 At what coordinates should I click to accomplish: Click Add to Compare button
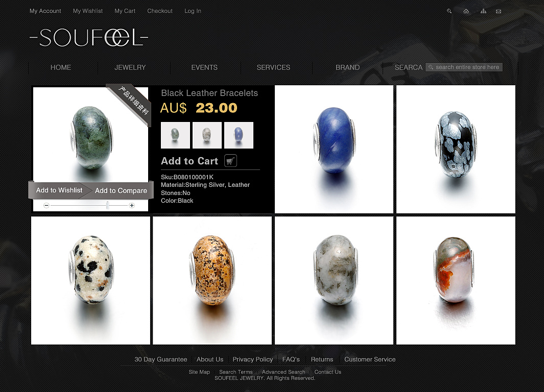[x=121, y=190]
